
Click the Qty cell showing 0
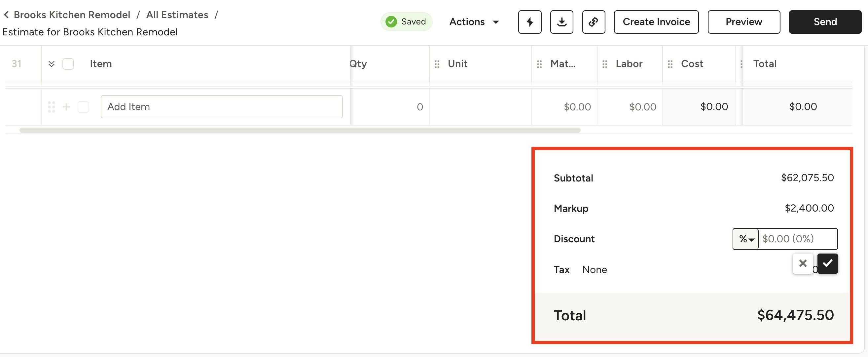[x=390, y=107]
